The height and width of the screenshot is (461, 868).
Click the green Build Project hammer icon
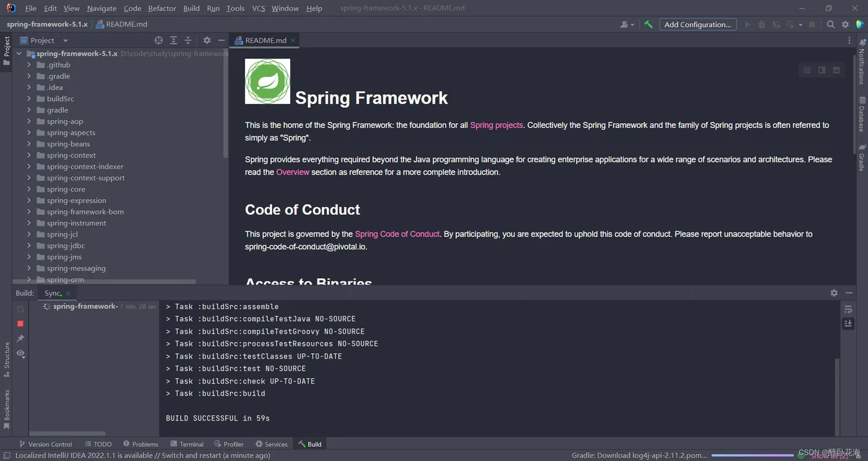click(x=648, y=25)
